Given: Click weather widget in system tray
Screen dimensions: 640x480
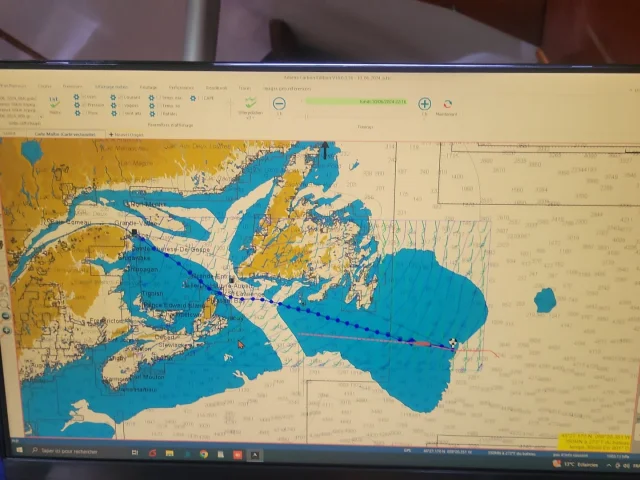Looking at the screenshot, I should [x=576, y=464].
